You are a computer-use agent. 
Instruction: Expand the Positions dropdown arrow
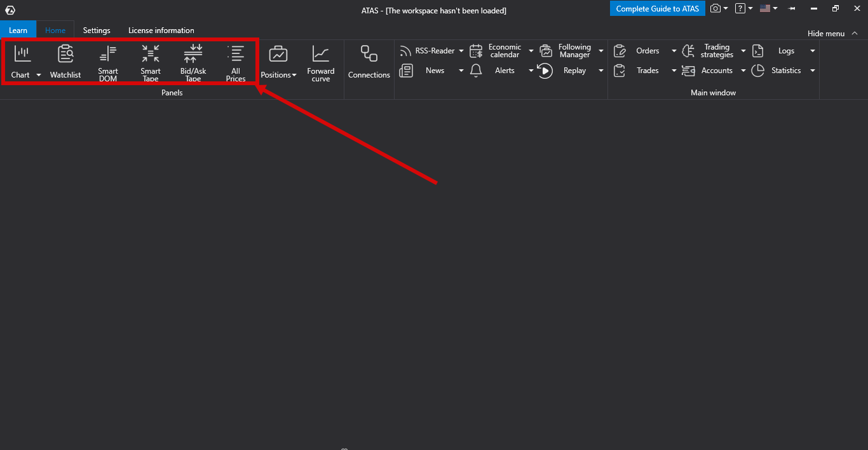(x=294, y=76)
